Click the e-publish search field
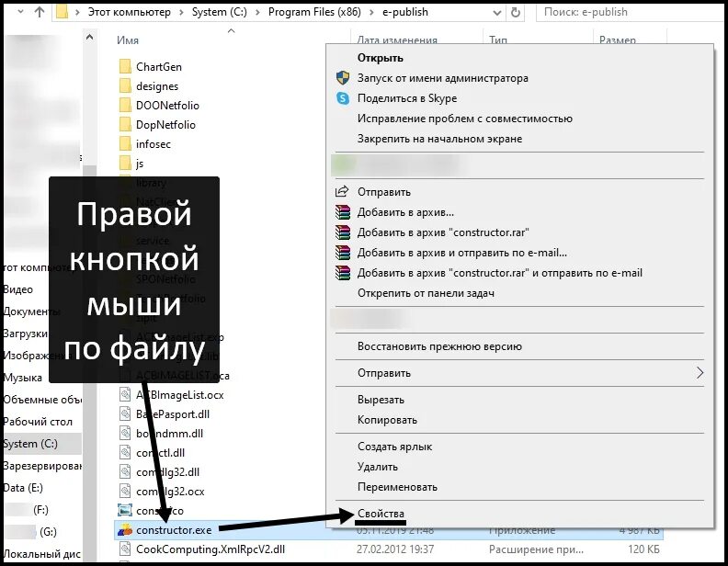728x566 pixels. pyautogui.click(x=631, y=12)
